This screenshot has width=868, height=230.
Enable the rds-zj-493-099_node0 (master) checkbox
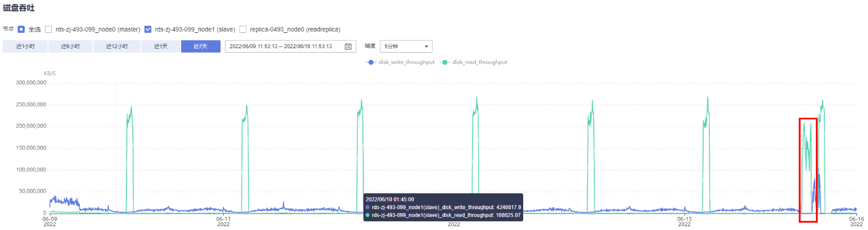(x=49, y=30)
